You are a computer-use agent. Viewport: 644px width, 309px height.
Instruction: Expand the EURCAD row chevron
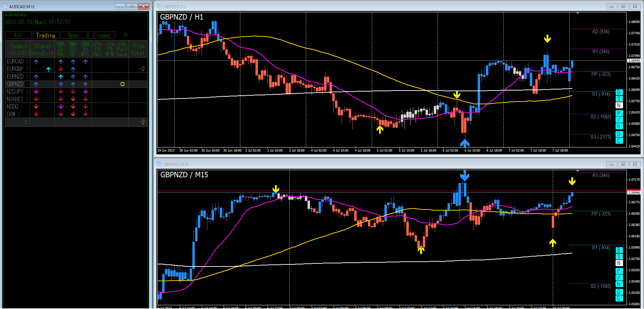27,61
